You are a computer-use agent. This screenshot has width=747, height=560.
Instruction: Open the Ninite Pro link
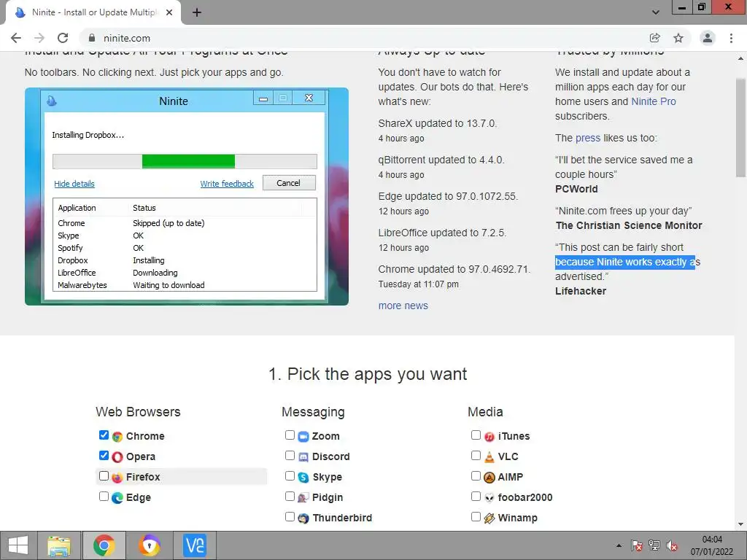pos(653,101)
